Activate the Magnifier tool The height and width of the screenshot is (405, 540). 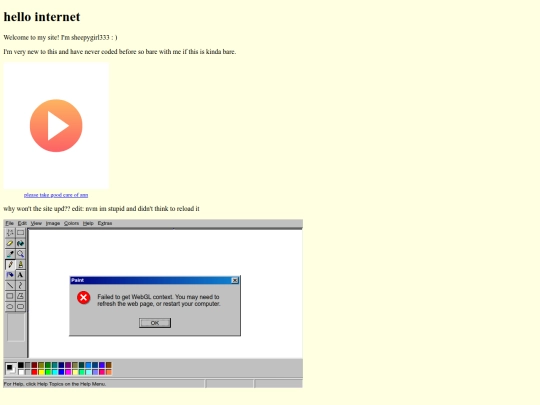coord(21,254)
